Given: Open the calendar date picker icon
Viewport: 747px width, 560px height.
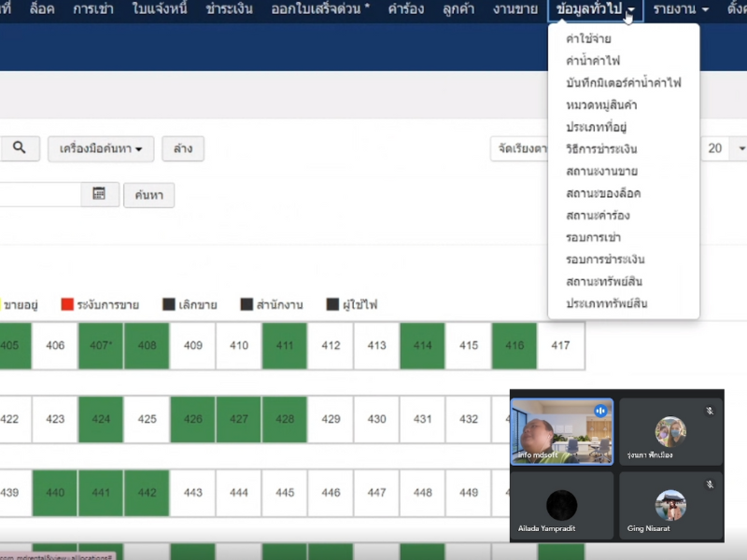Looking at the screenshot, I should [x=99, y=194].
